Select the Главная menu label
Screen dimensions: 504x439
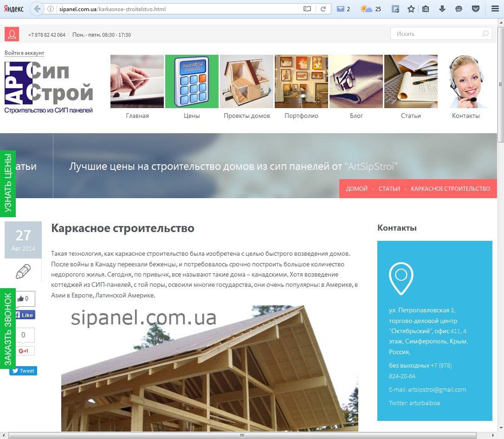click(137, 116)
